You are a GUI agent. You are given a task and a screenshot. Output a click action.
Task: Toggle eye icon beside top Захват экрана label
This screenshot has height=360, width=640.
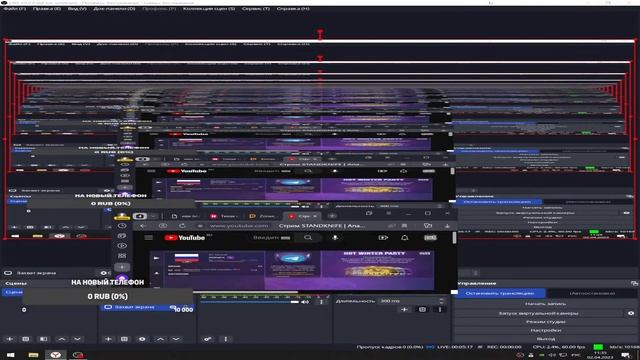click(103, 273)
